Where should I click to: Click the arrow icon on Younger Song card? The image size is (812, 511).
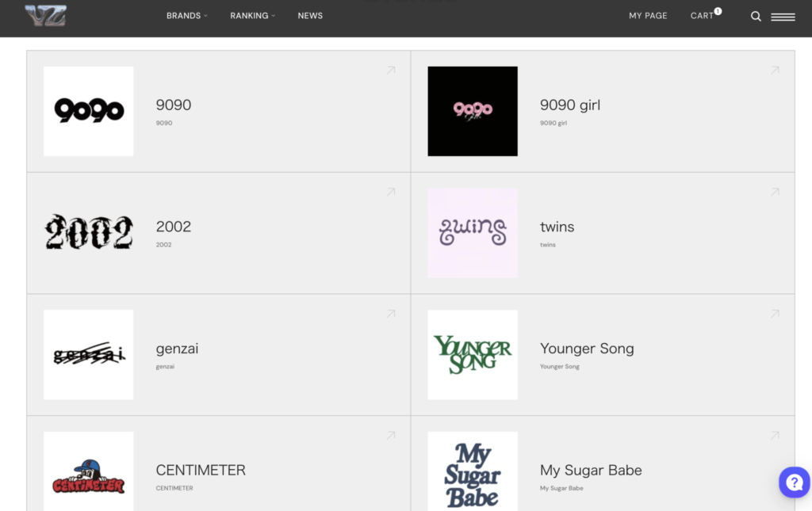(775, 315)
